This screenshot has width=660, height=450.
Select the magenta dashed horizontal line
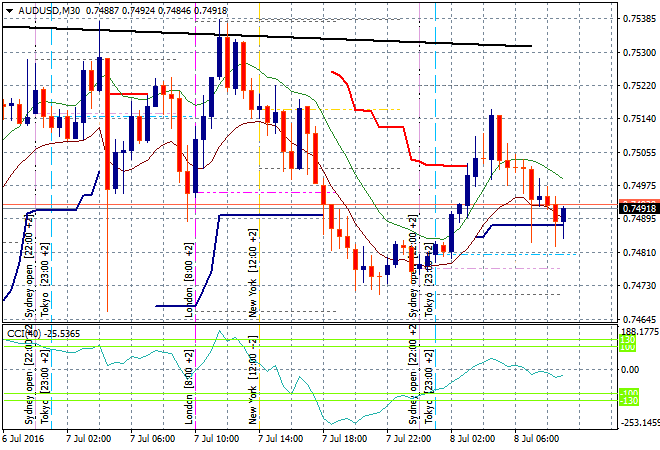pyautogui.click(x=260, y=191)
